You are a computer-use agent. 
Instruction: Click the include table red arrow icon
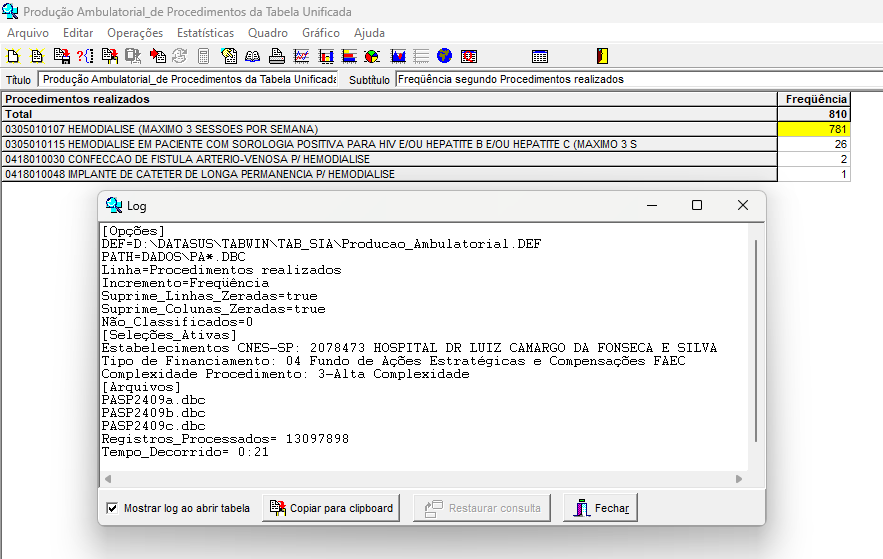point(158,56)
